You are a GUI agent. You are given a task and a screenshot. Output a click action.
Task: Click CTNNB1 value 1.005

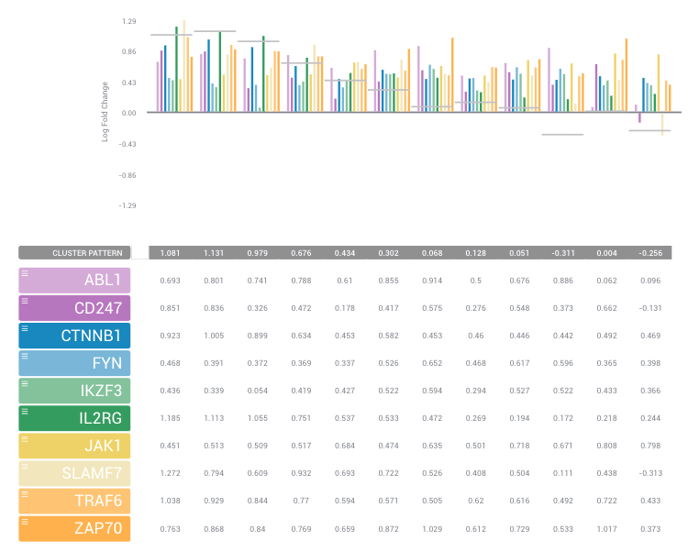click(214, 336)
